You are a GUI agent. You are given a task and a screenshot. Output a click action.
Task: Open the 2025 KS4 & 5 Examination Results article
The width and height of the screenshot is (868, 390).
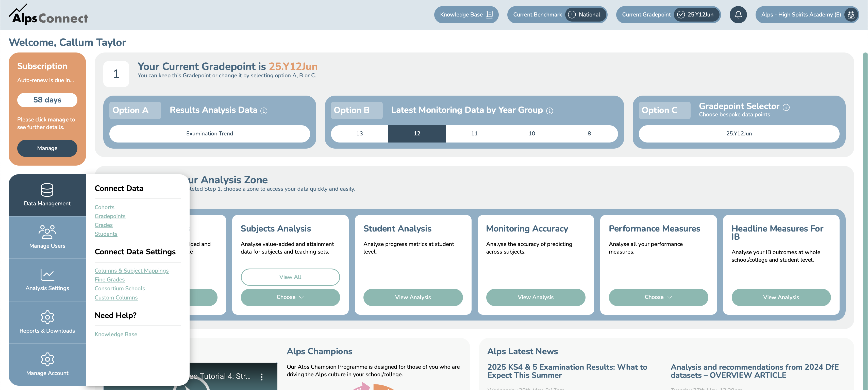(567, 371)
